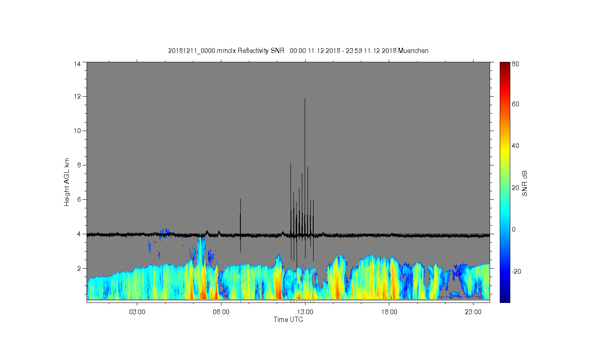Click the word 'Muenchen' in the title
Image resolution: width=607 pixels, height=364 pixels.
click(413, 51)
